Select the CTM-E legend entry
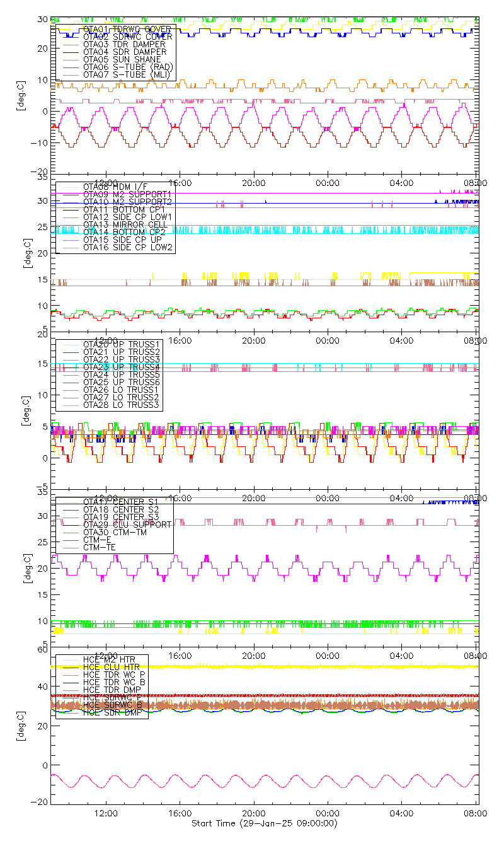The height and width of the screenshot is (851, 504). click(97, 540)
